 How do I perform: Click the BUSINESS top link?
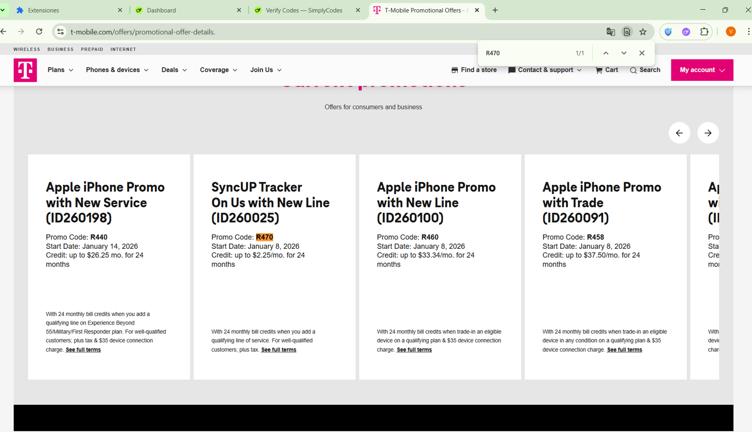coord(60,49)
